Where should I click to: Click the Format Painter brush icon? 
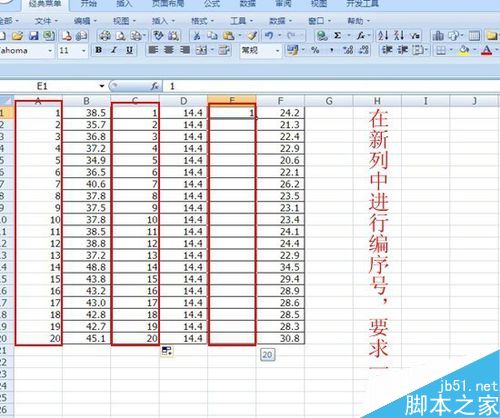(252, 36)
